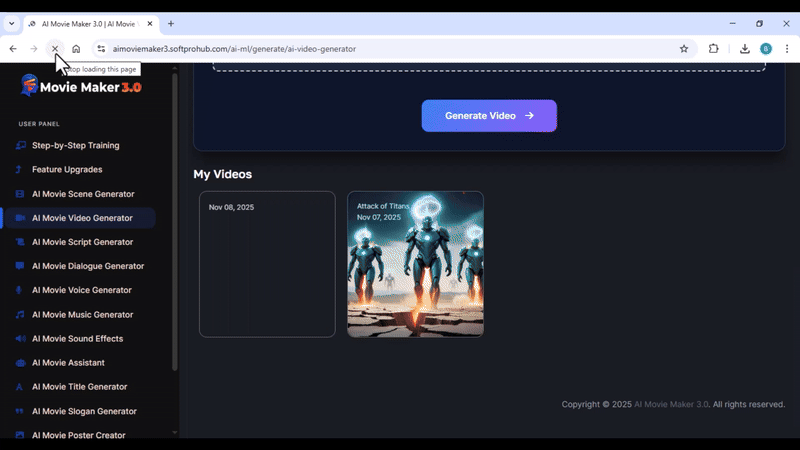
Task: Open AI Movie Dialogue Generator menu item
Action: pyautogui.click(x=88, y=266)
